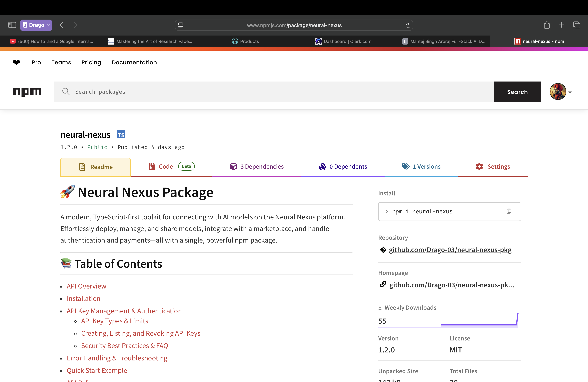Open the 0 Dependents tab
Image resolution: width=588 pixels, height=382 pixels.
click(343, 167)
